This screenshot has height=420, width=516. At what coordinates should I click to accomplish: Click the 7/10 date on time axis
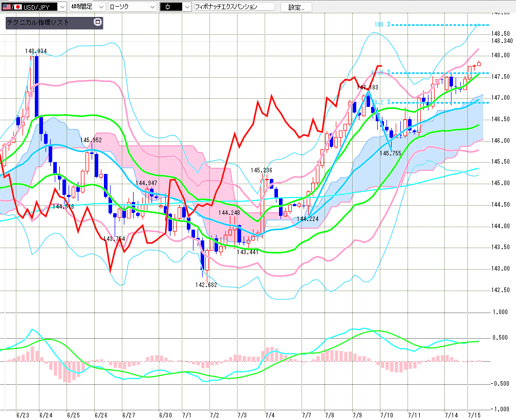coord(386,415)
